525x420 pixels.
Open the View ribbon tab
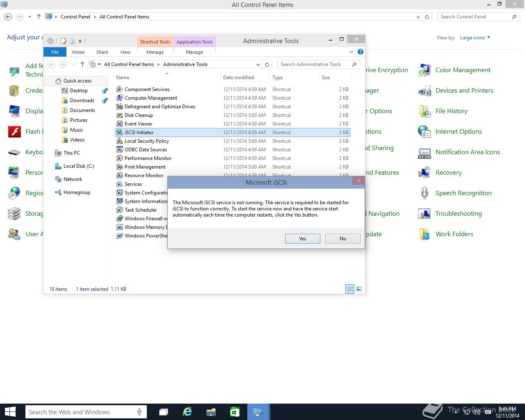tap(125, 52)
